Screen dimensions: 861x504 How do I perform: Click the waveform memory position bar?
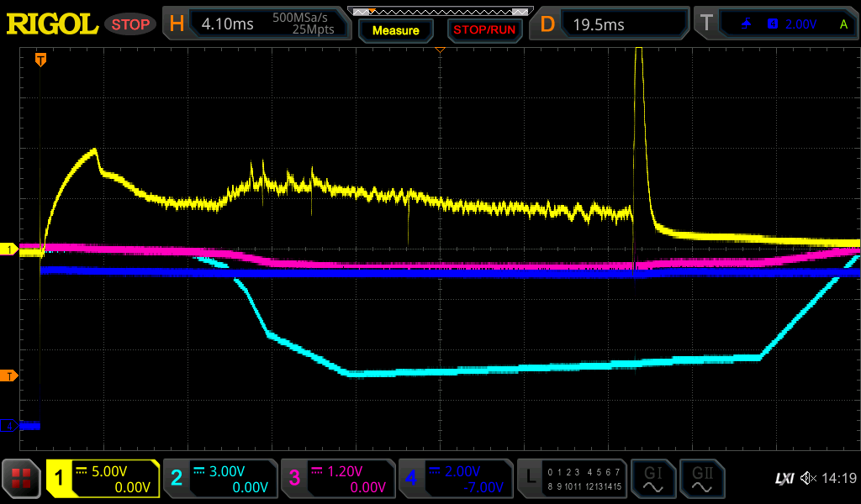pos(440,12)
